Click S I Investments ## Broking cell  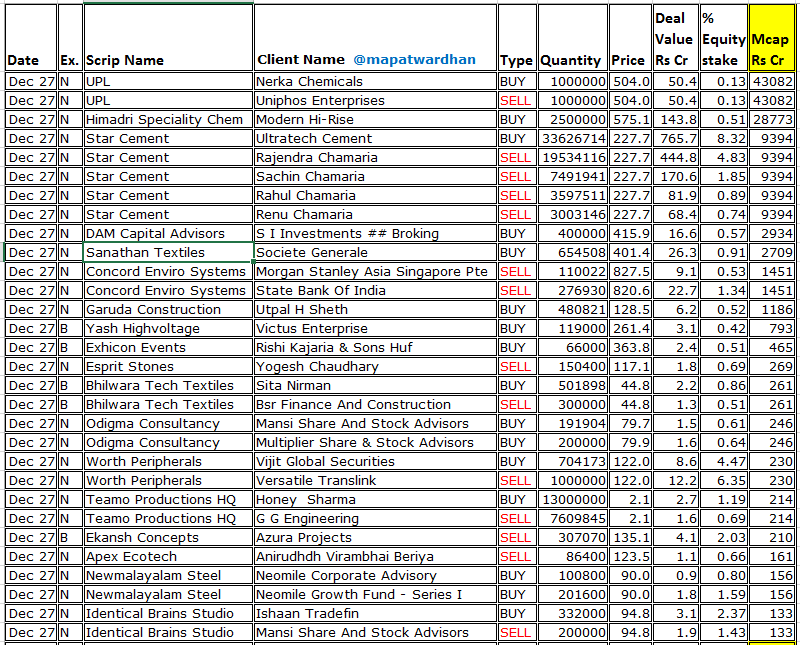pyautogui.click(x=376, y=233)
